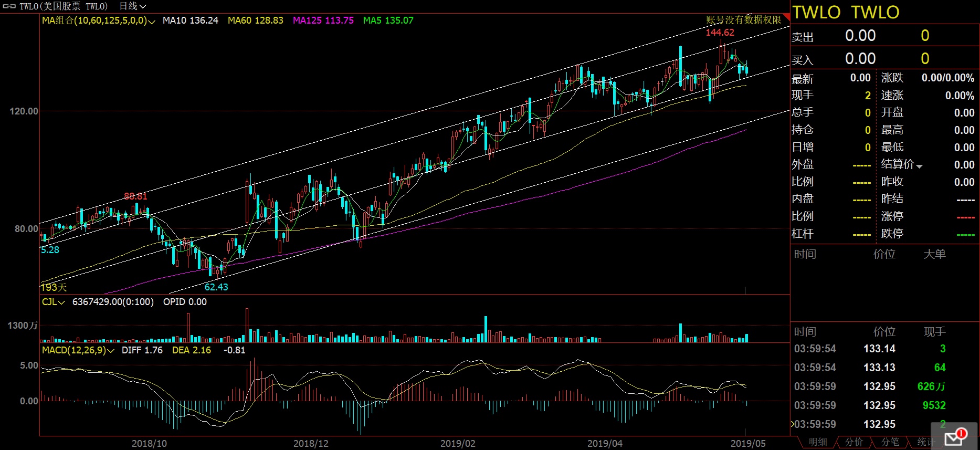The width and height of the screenshot is (980, 450).
Task: Select the tick row priced 133.13
Action: click(x=885, y=368)
